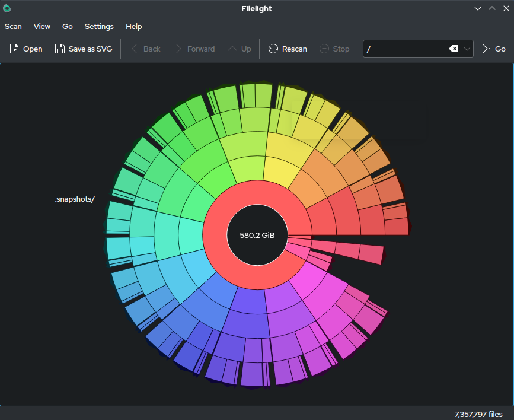Click the .snapshots/ segment label
This screenshot has width=514, height=420.
(75, 199)
